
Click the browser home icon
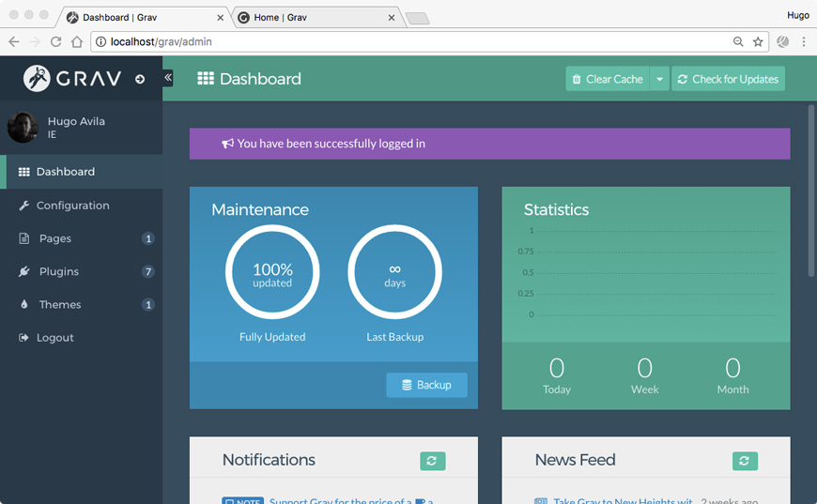[x=77, y=41]
